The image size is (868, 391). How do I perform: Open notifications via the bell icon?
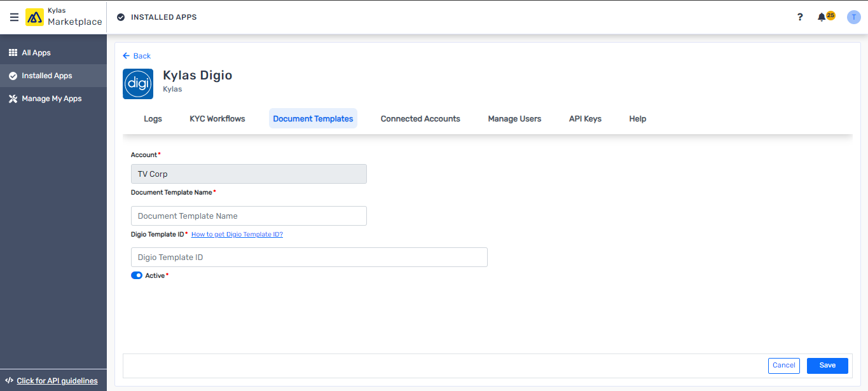(821, 17)
